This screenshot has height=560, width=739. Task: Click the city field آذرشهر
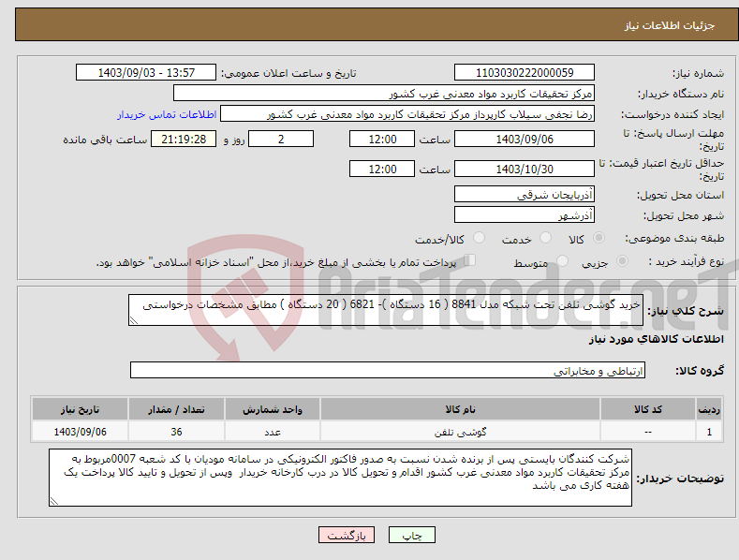pos(525,215)
